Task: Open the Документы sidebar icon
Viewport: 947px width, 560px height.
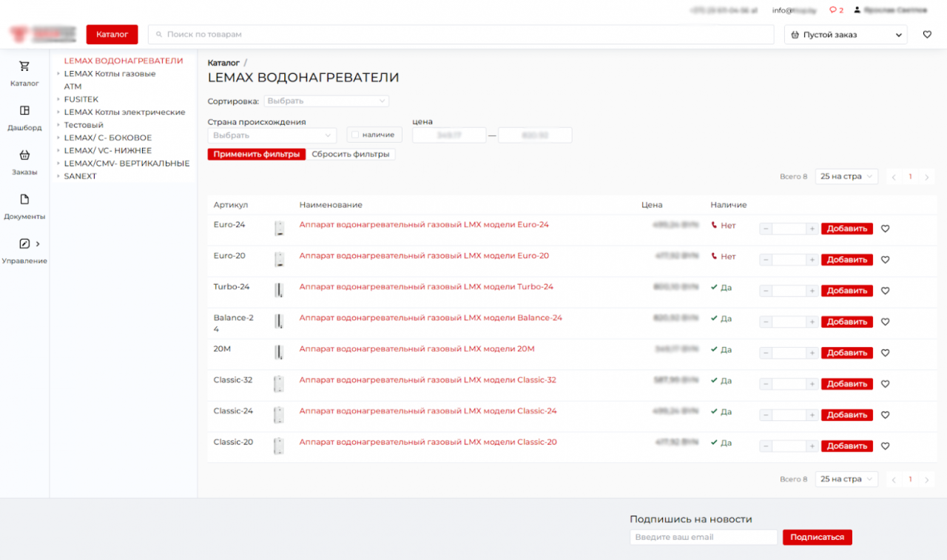Action: coord(24,200)
